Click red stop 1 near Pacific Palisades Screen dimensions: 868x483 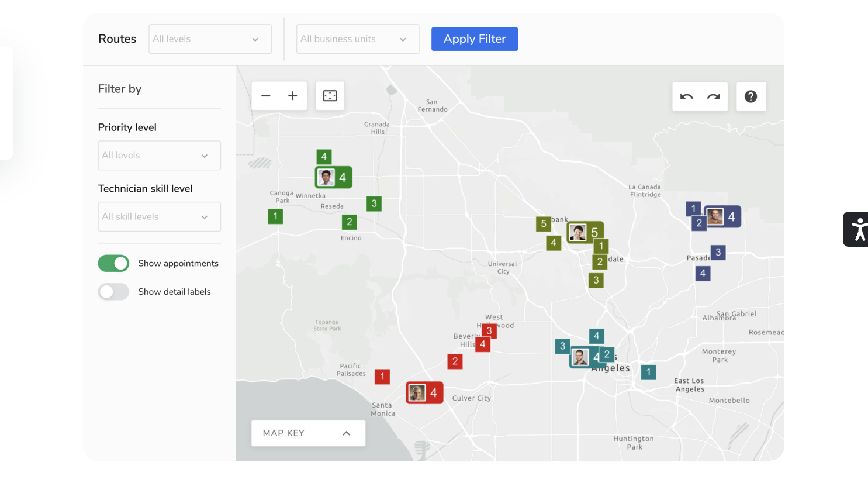[x=382, y=377]
